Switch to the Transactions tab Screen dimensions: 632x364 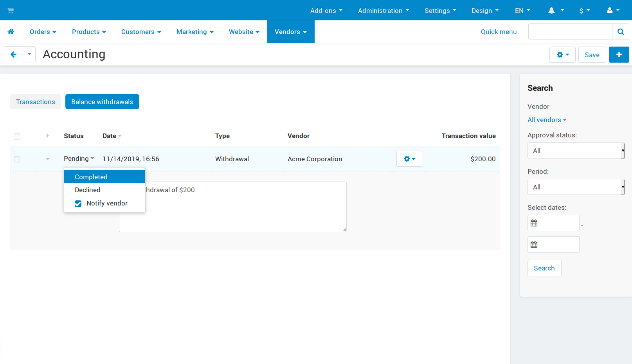tap(36, 102)
